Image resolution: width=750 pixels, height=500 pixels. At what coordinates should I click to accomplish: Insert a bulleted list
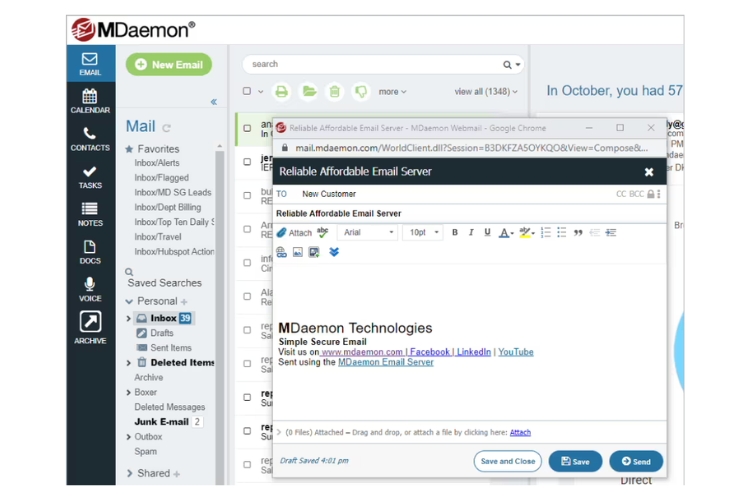coord(562,233)
